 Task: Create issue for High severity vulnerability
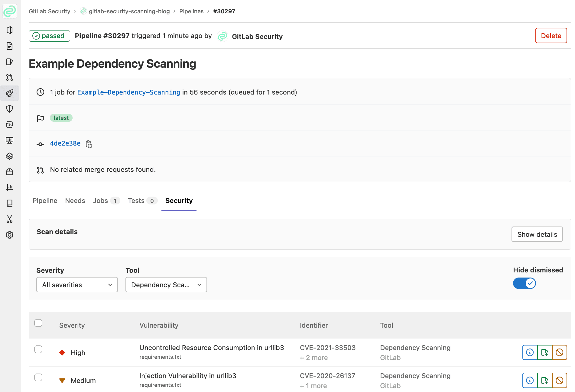[544, 352]
